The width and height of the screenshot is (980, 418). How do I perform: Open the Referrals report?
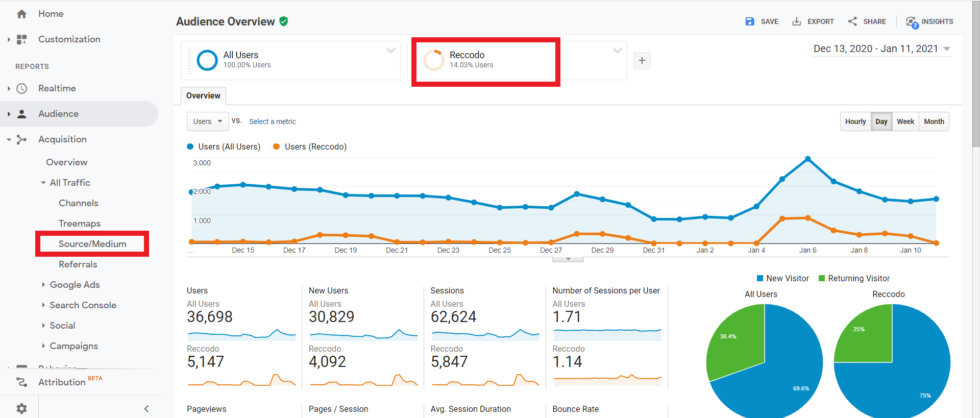coord(78,264)
